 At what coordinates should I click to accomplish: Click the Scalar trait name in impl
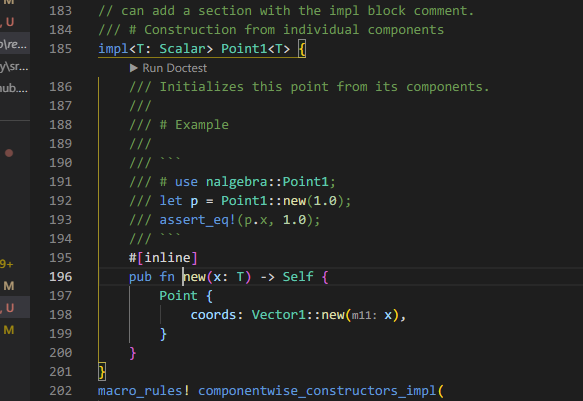182,49
